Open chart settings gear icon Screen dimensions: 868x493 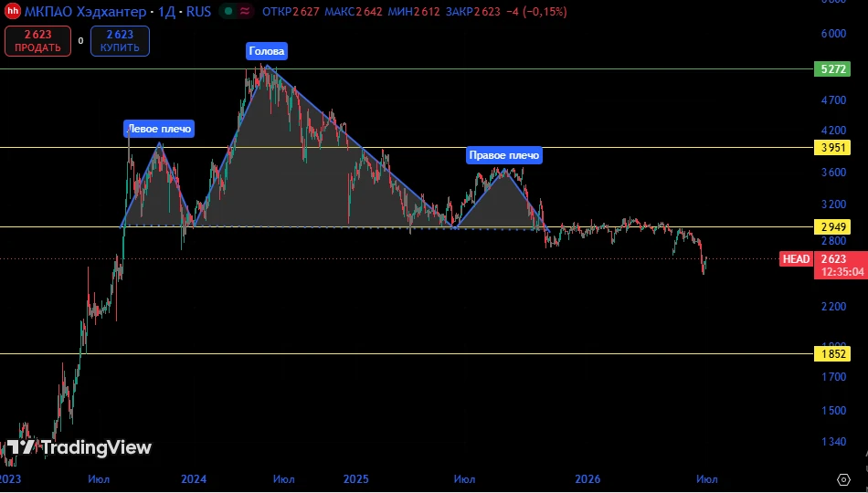[x=843, y=479]
